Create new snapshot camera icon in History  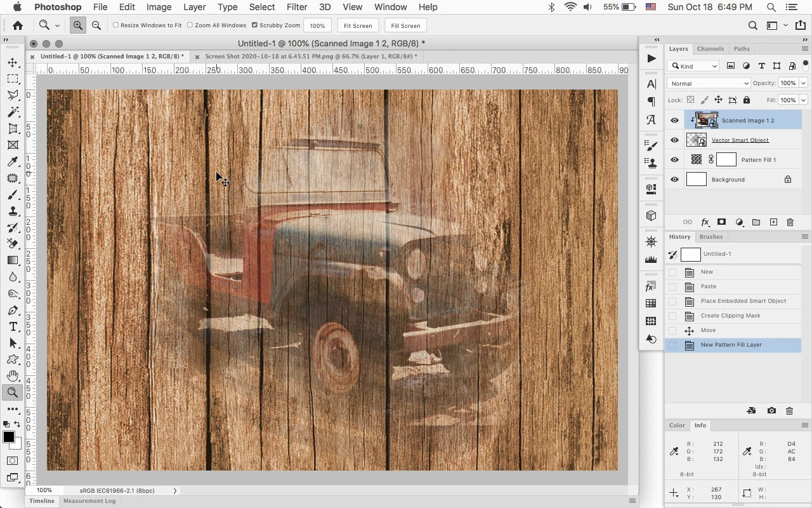click(771, 411)
